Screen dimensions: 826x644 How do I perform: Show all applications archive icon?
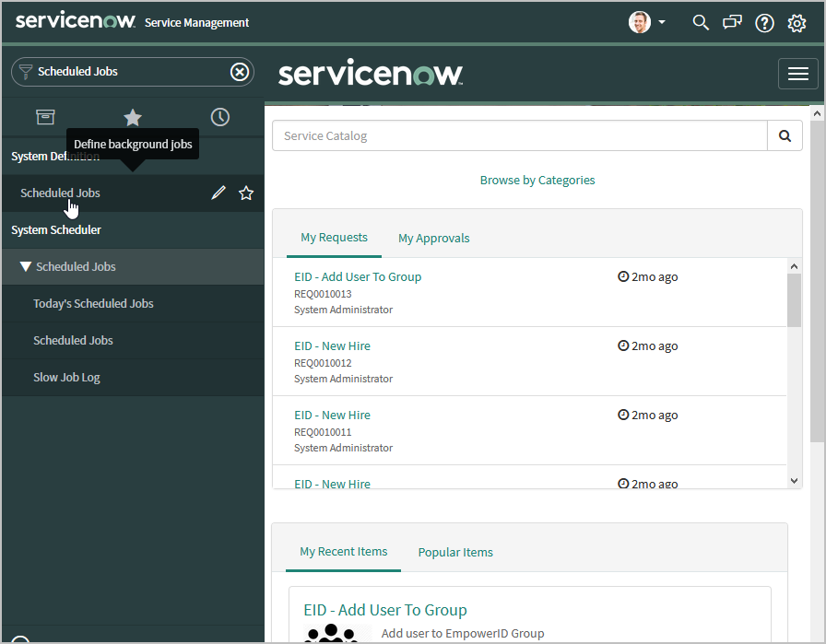click(x=45, y=117)
